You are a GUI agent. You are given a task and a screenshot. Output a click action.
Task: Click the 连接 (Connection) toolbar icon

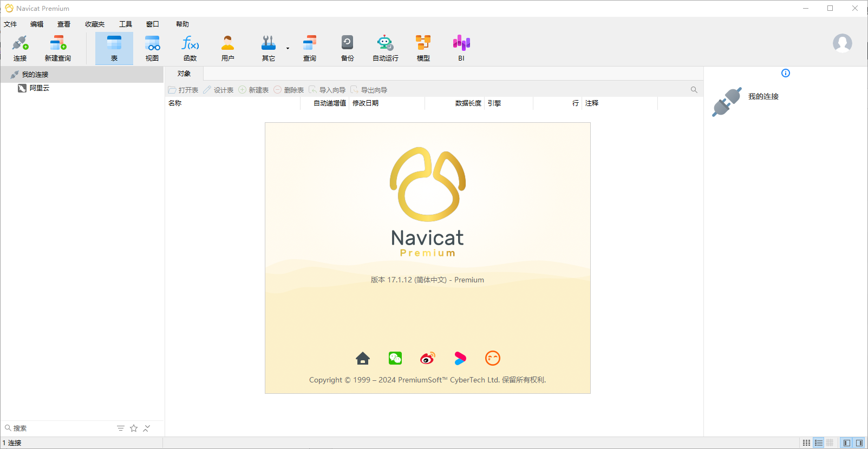tap(20, 48)
